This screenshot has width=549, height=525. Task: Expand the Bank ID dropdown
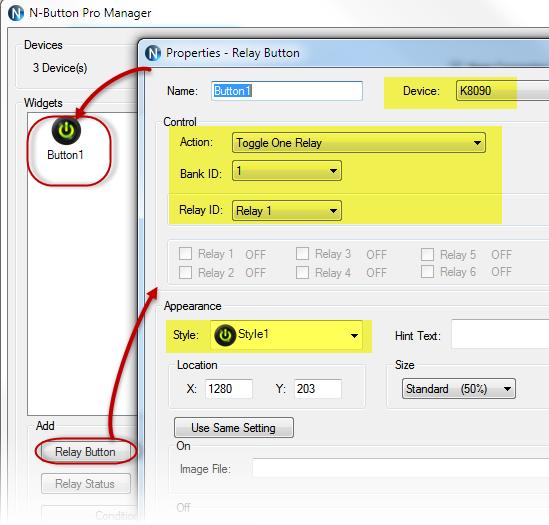pyautogui.click(x=287, y=171)
